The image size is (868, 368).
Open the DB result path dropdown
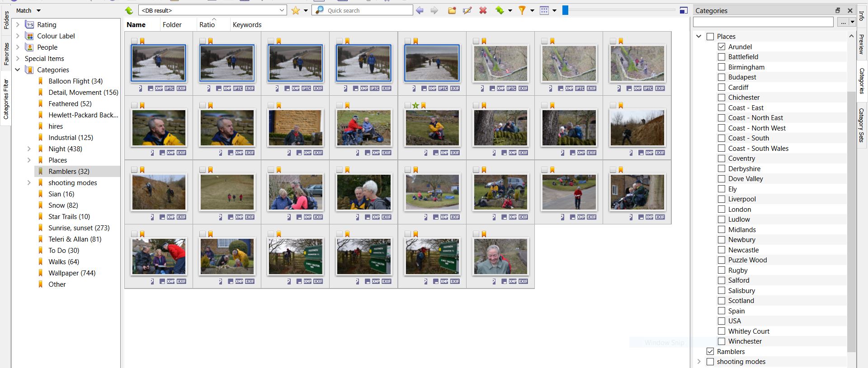(282, 10)
